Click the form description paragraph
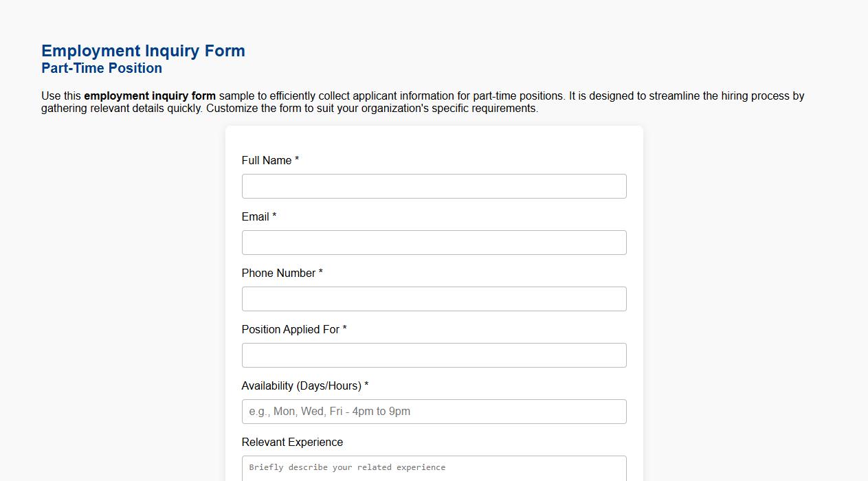Image resolution: width=868 pixels, height=481 pixels. (x=422, y=102)
